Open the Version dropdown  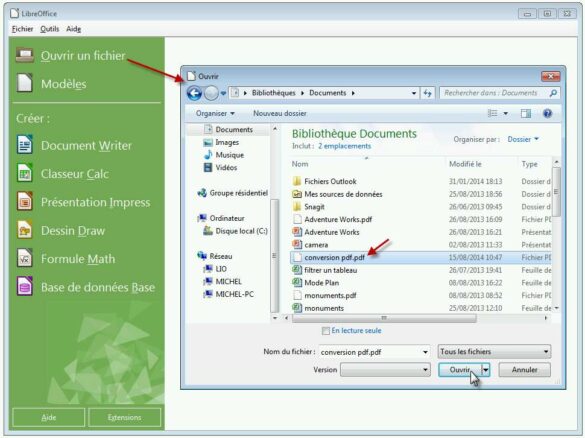tap(385, 370)
